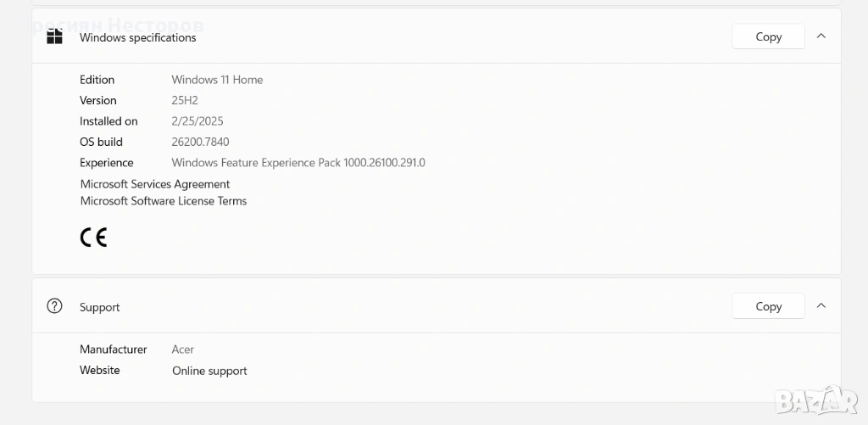This screenshot has height=425, width=868.
Task: Click the Bazar watermark logo
Action: coord(827,397)
